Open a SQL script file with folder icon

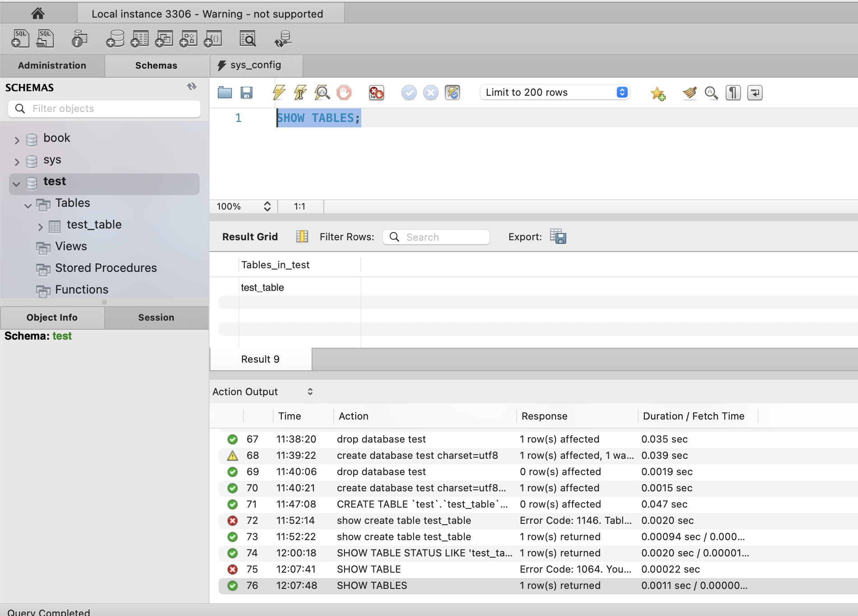[224, 93]
